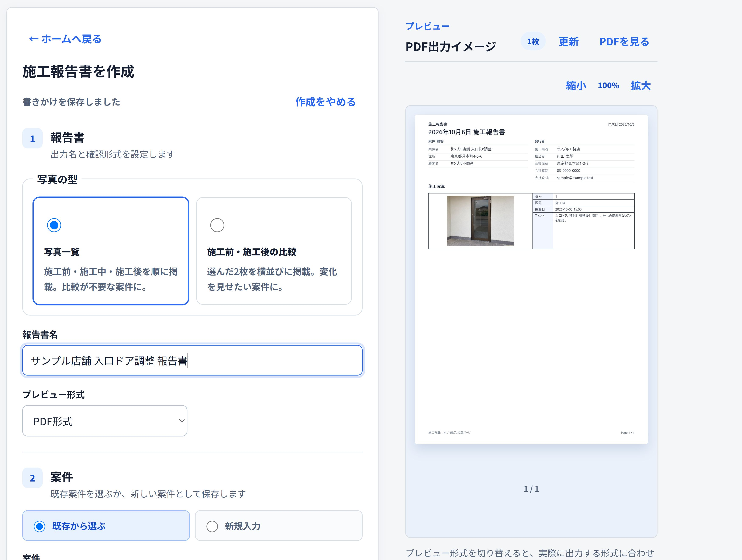Click the PDF preview page thumbnail
This screenshot has height=560, width=742.
point(531,280)
